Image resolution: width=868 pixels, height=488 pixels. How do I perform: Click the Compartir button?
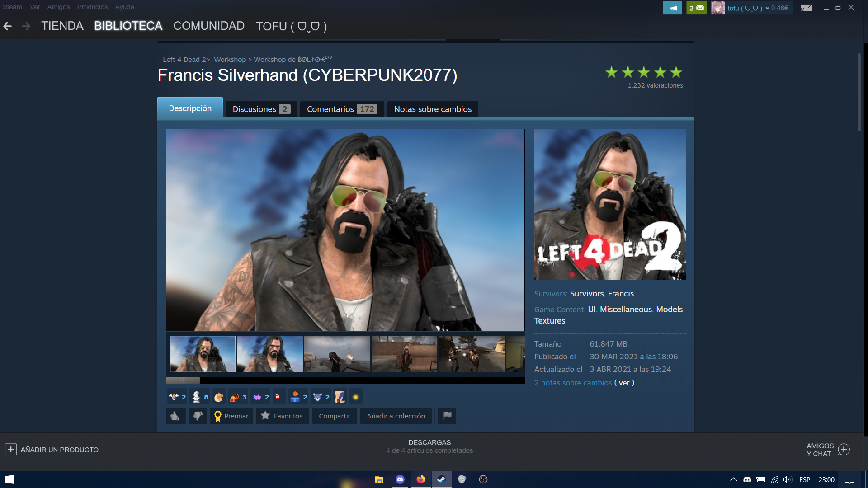[335, 416]
